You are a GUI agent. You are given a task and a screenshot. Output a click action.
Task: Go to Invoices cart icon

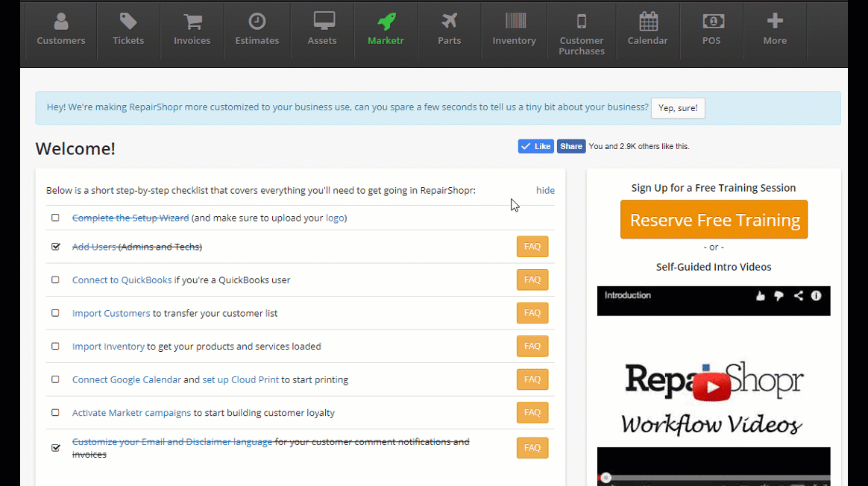point(192,22)
